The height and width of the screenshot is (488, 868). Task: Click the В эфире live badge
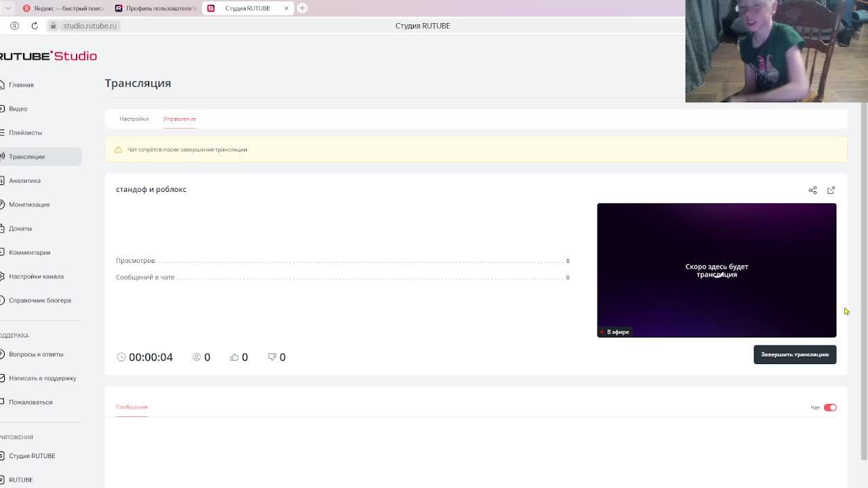pyautogui.click(x=615, y=332)
